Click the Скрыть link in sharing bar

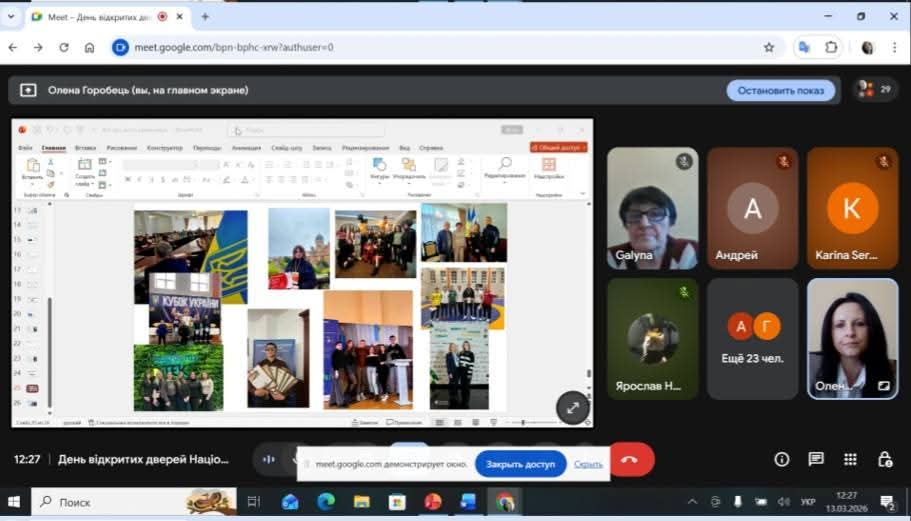[588, 464]
